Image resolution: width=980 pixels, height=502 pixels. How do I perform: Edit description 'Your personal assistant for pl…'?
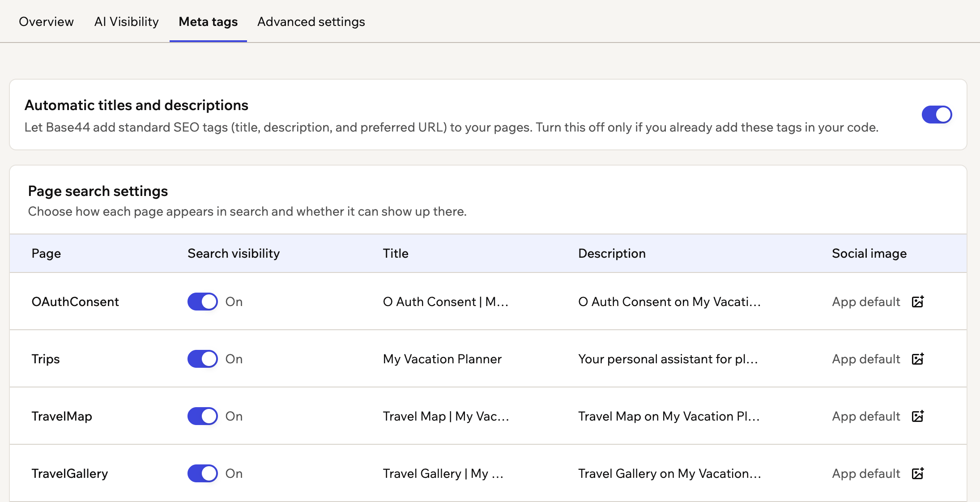[x=668, y=359]
